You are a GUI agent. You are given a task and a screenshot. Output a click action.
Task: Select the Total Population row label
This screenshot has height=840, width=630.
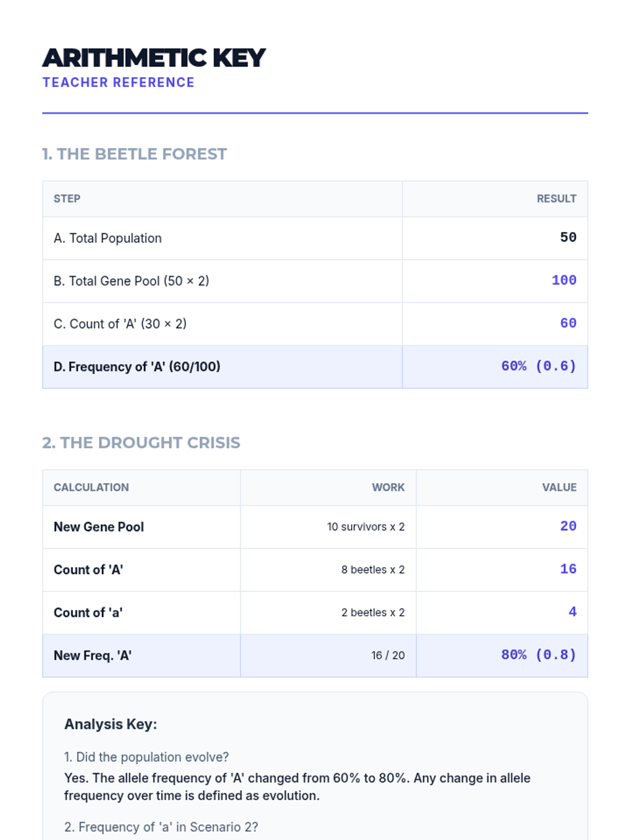click(x=108, y=238)
